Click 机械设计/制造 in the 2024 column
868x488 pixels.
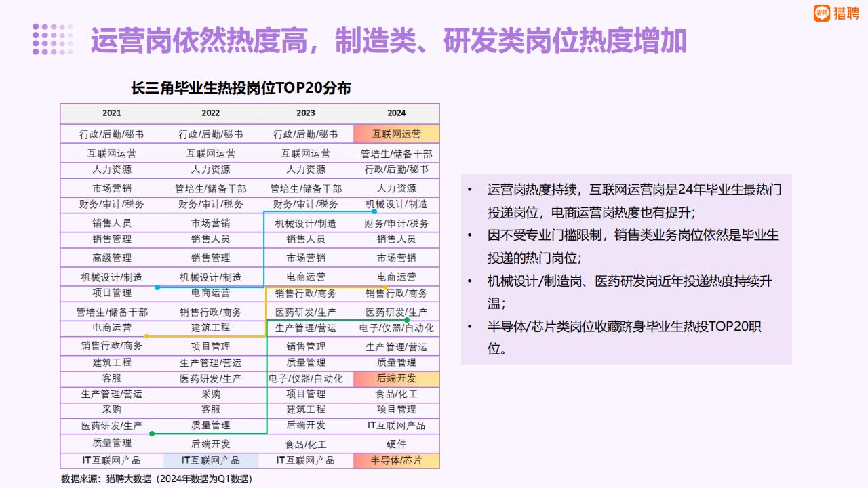click(x=397, y=204)
